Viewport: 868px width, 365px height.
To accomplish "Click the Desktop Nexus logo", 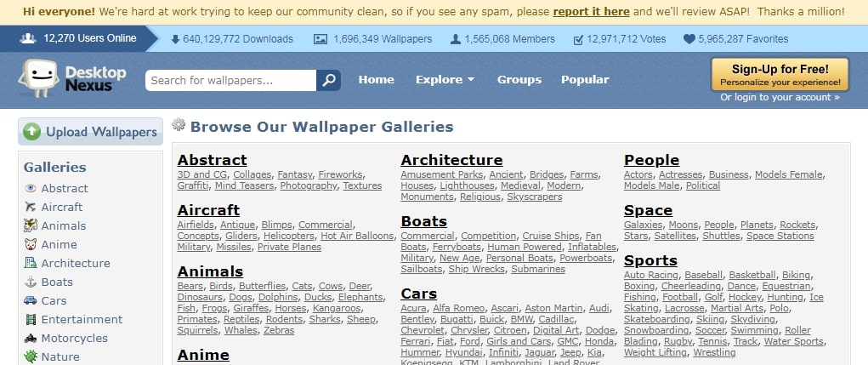I will pyautogui.click(x=71, y=79).
